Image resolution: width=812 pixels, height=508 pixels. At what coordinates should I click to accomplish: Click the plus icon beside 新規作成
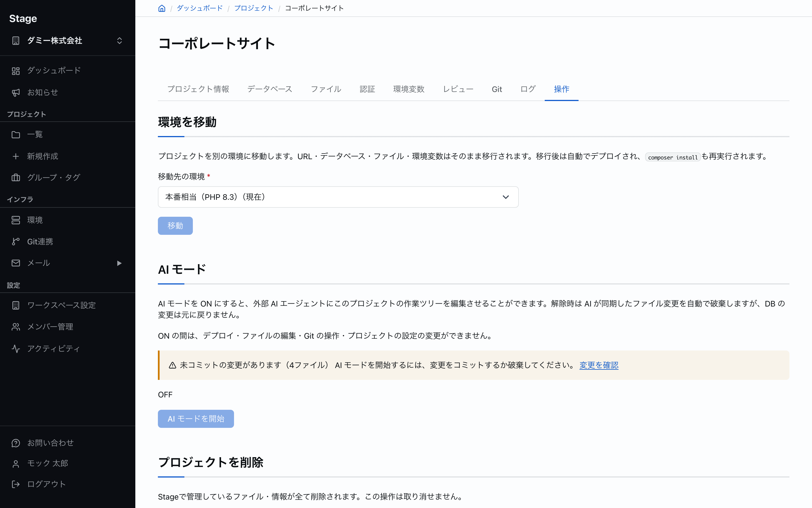pyautogui.click(x=16, y=156)
